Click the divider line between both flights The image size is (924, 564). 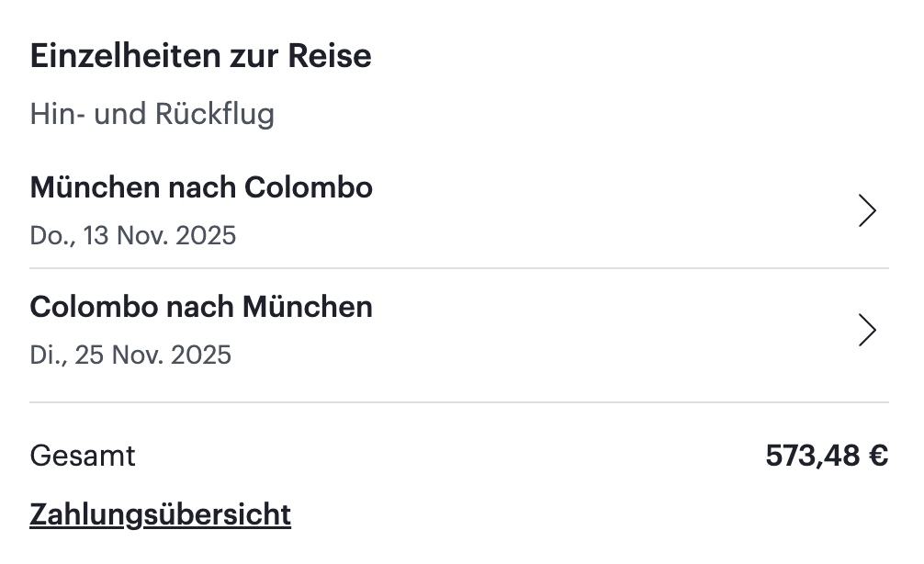pos(459,268)
